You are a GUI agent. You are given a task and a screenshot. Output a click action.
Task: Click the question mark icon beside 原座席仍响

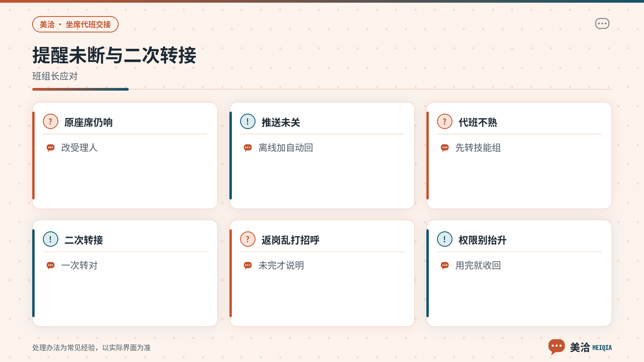pyautogui.click(x=50, y=121)
